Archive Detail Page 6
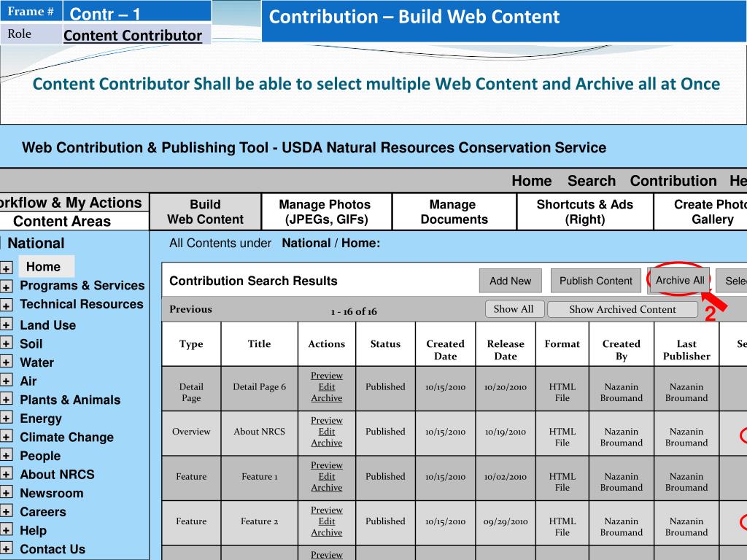The width and height of the screenshot is (747, 560). pos(326,398)
